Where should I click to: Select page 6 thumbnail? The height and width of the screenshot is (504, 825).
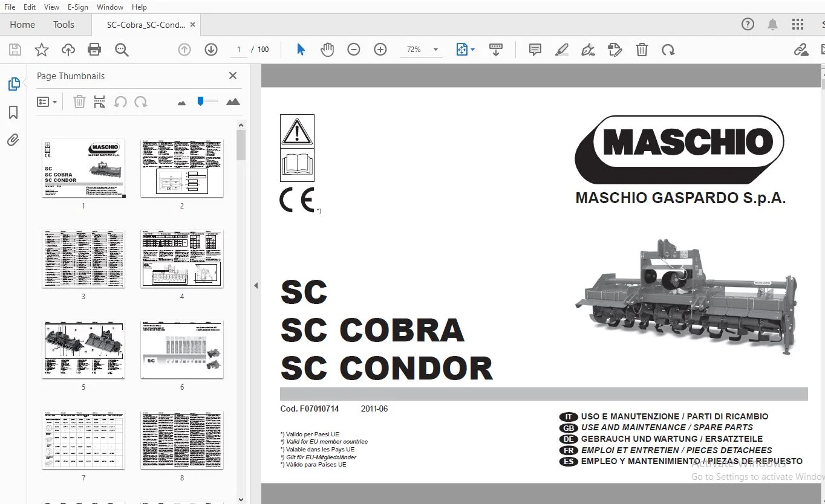tap(182, 349)
